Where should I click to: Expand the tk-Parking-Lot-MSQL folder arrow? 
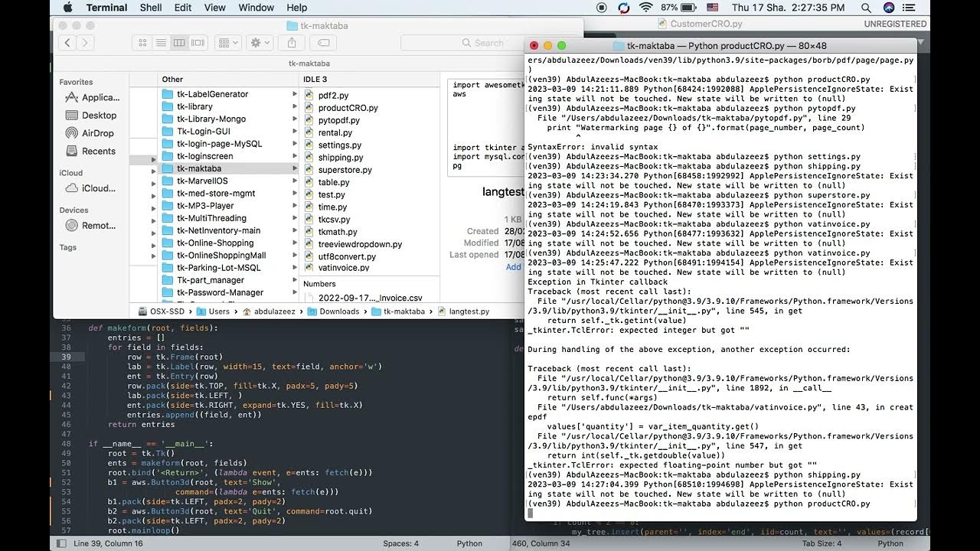[295, 268]
